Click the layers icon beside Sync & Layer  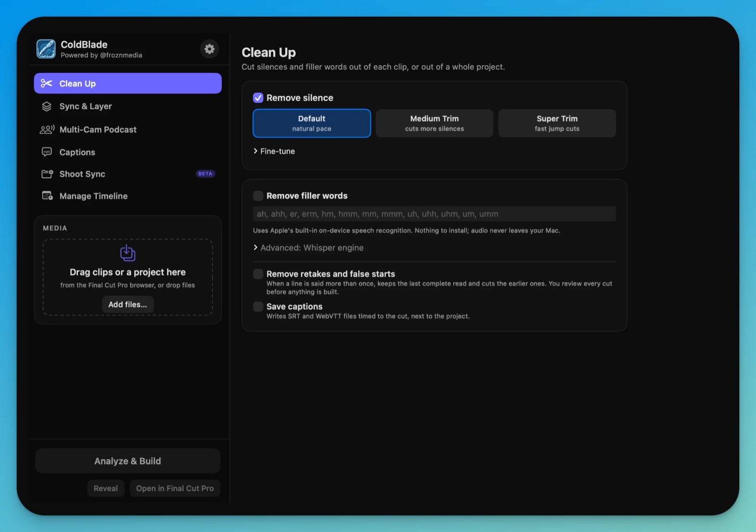point(46,106)
